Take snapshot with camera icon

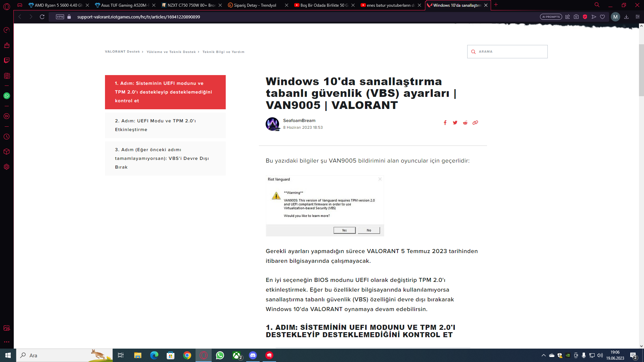click(x=576, y=17)
